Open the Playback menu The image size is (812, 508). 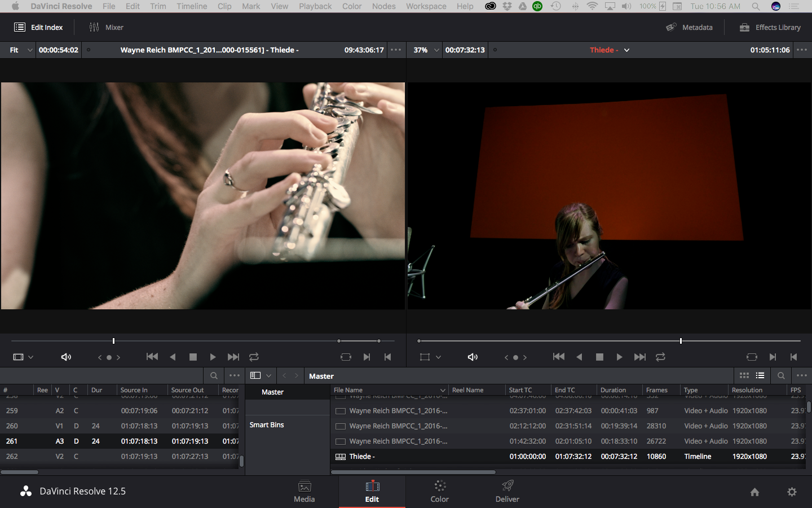point(315,6)
